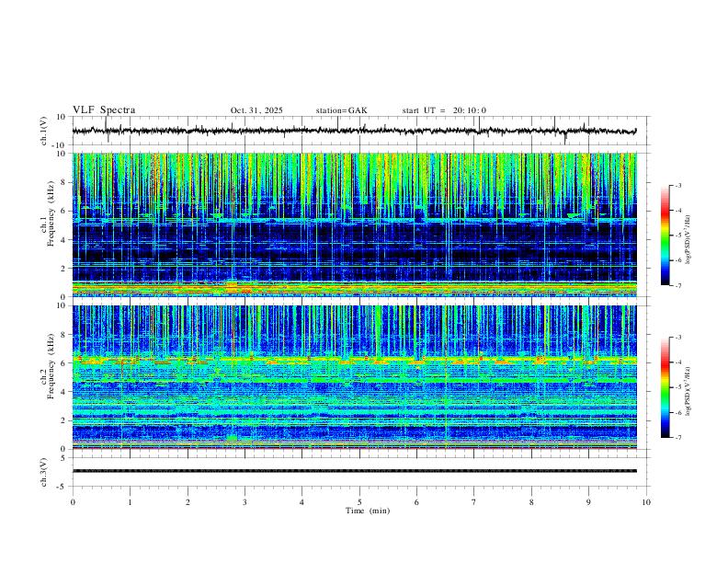This screenshot has height=563, width=728.
Task: Click the "-7" tick on ch.1 colorbar
Action: click(x=677, y=285)
